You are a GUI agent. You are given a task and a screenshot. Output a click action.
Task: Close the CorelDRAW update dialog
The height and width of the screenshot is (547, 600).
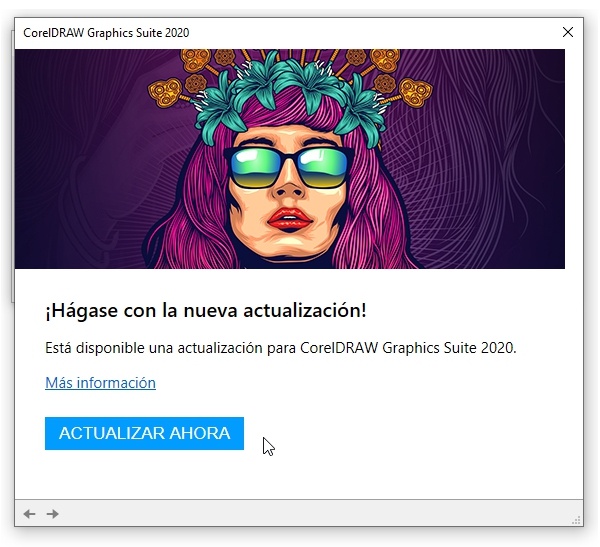(x=568, y=32)
